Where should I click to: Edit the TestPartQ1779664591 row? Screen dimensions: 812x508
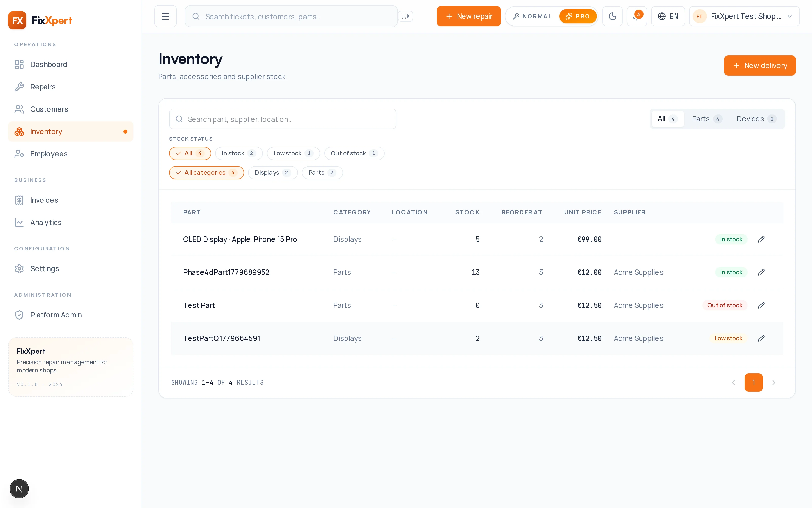761,338
